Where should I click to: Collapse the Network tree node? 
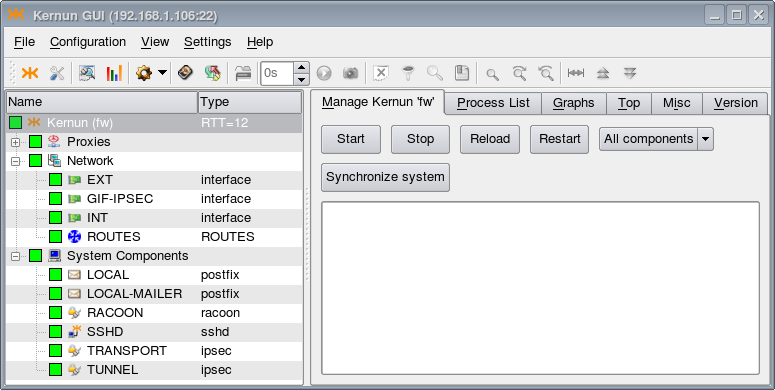coord(15,161)
